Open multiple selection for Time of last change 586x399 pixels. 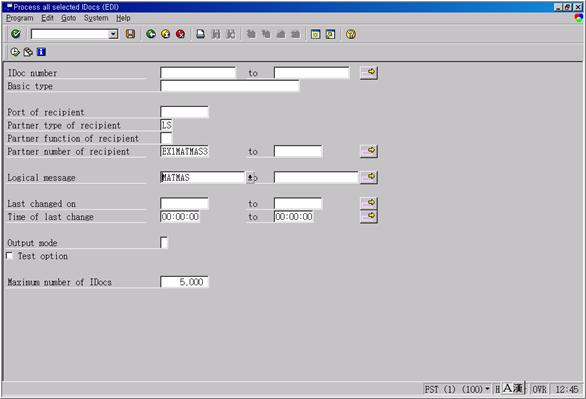[369, 217]
